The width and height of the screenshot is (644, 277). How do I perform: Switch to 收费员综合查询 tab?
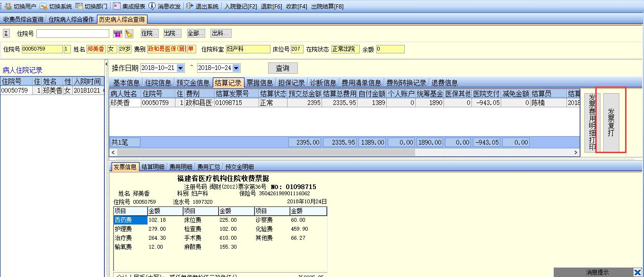click(x=23, y=19)
